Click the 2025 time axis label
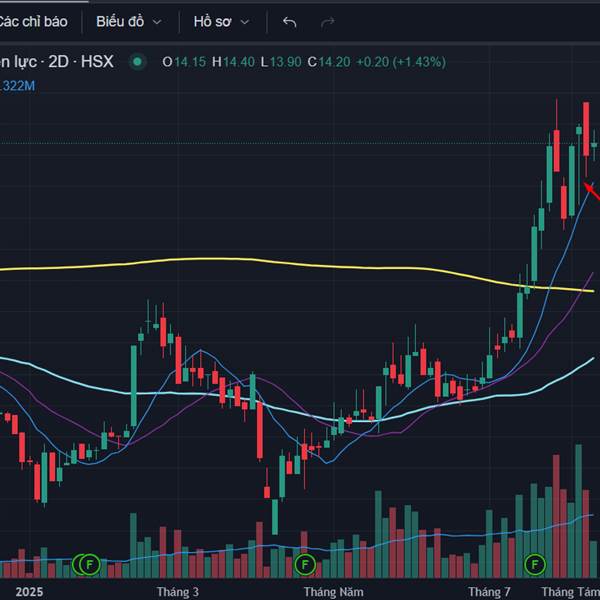Viewport: 600px width, 600px height. click(x=29, y=592)
